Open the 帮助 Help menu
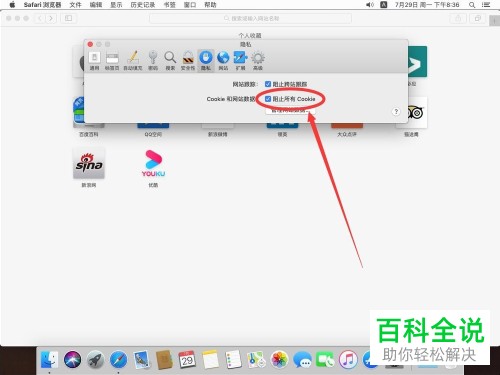Screen dimensions: 500x375 pos(210,5)
